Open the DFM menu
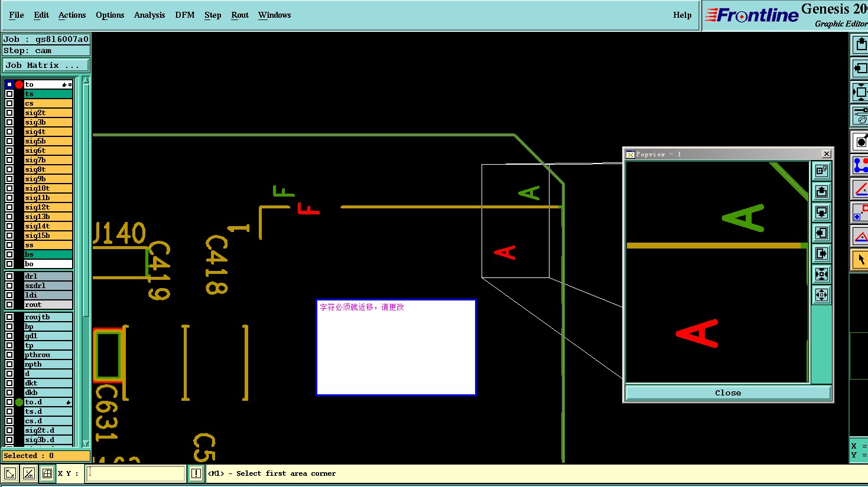Image resolution: width=868 pixels, height=487 pixels. tap(185, 15)
